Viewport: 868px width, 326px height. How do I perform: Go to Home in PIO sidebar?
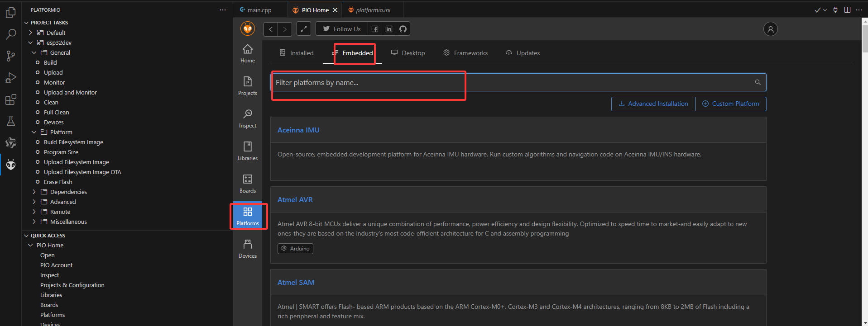point(248,53)
